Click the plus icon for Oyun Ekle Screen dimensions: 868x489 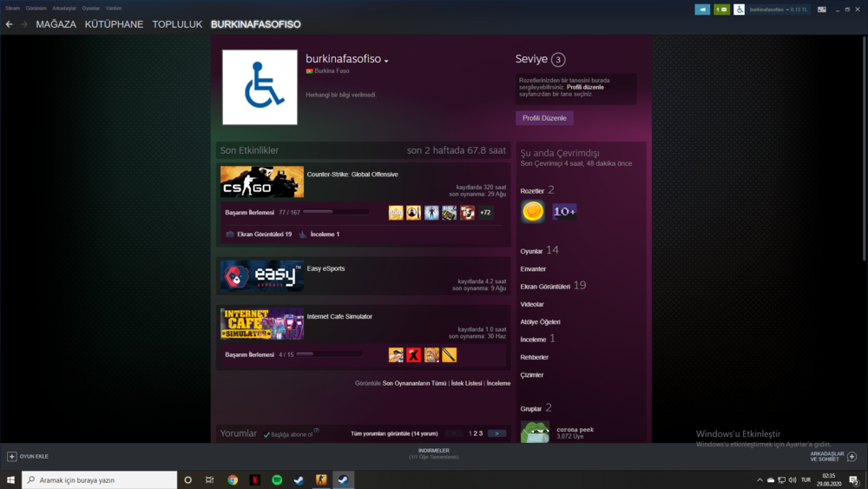coord(11,456)
